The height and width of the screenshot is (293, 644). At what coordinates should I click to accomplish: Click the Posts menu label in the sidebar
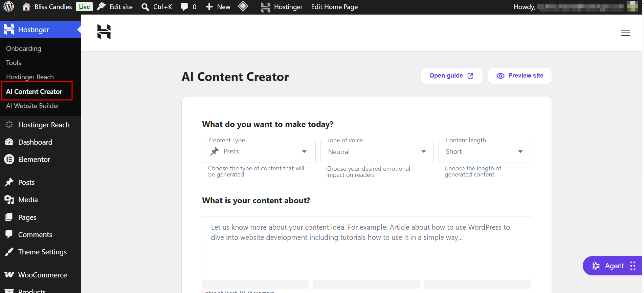click(26, 183)
